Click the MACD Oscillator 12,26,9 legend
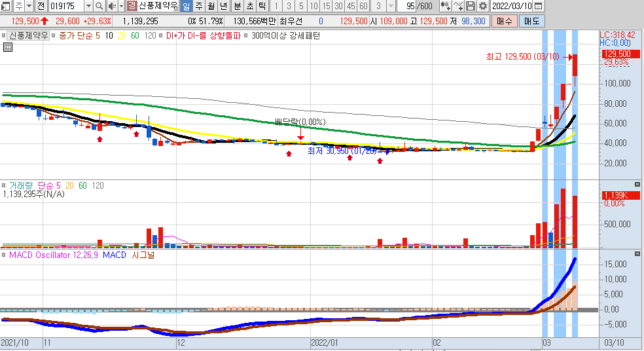644x351 pixels. click(x=54, y=255)
